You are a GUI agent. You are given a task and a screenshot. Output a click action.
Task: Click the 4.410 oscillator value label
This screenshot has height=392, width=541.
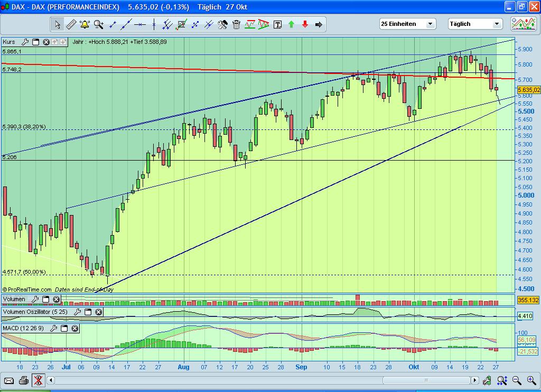point(525,316)
